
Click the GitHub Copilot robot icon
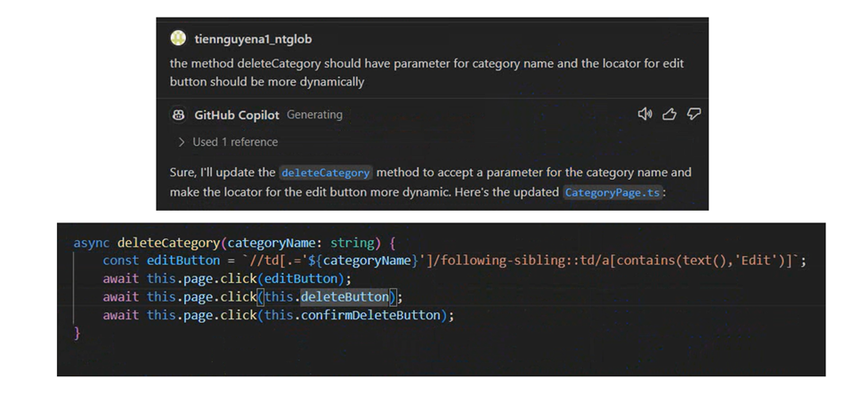[179, 115]
